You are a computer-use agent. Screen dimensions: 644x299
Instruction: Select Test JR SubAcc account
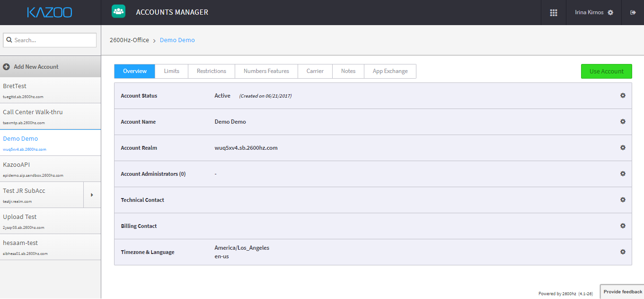(42, 195)
